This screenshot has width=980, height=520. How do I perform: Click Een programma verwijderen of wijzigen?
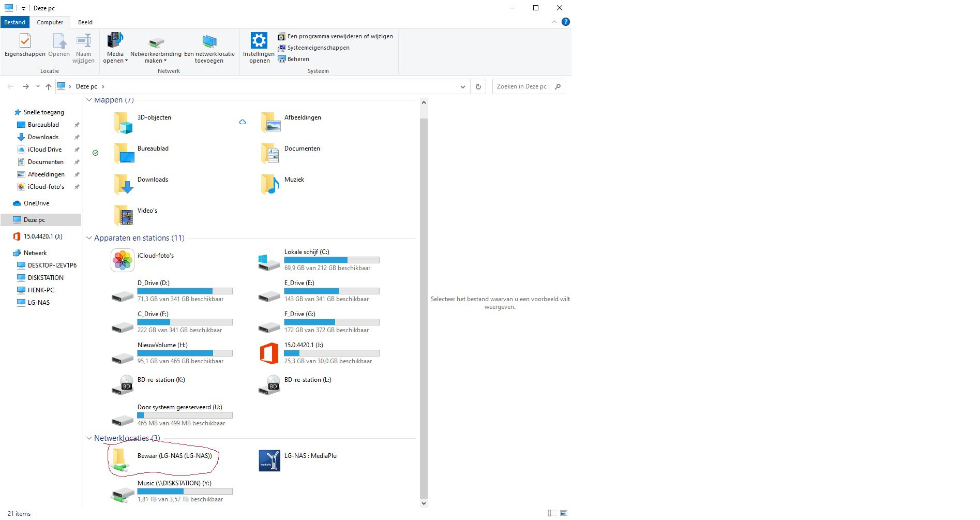335,36
